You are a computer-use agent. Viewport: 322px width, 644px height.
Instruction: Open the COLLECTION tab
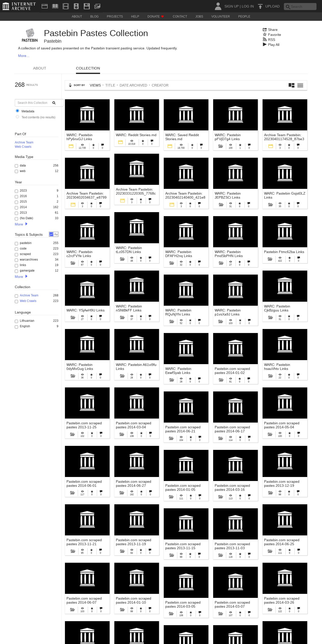point(88,68)
